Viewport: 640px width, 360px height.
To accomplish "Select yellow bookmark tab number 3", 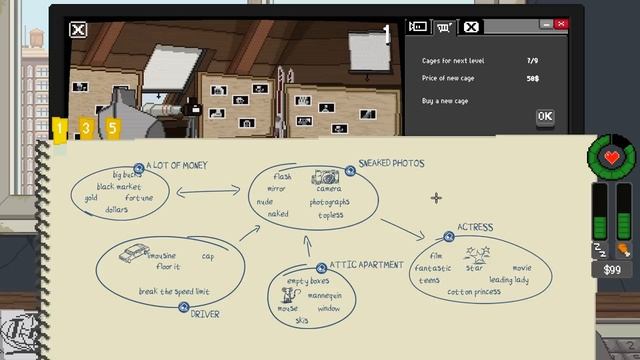I will [x=86, y=129].
